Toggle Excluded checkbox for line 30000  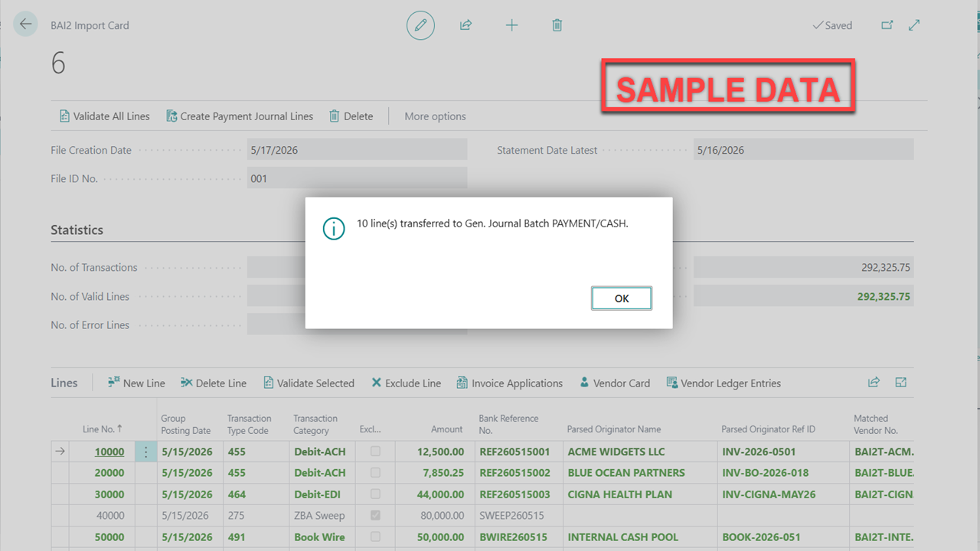375,494
